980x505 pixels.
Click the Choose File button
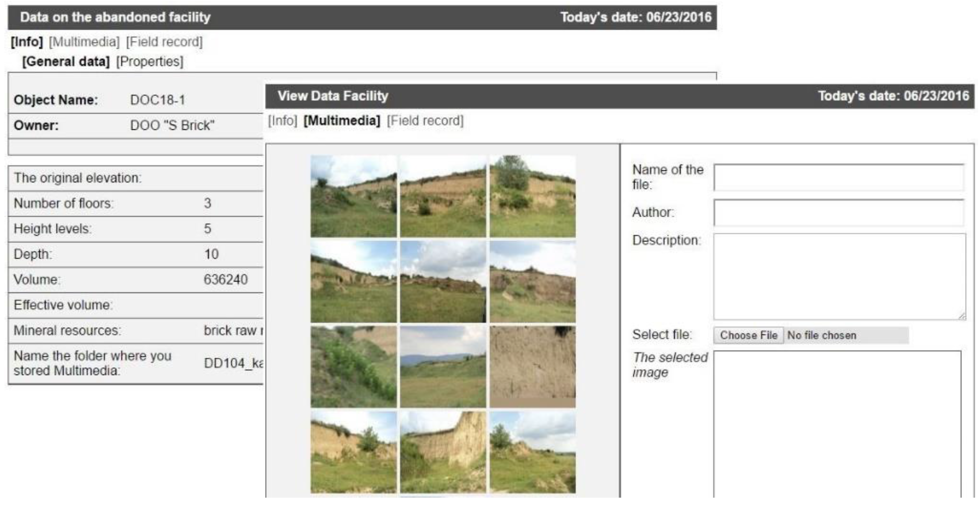coord(748,335)
